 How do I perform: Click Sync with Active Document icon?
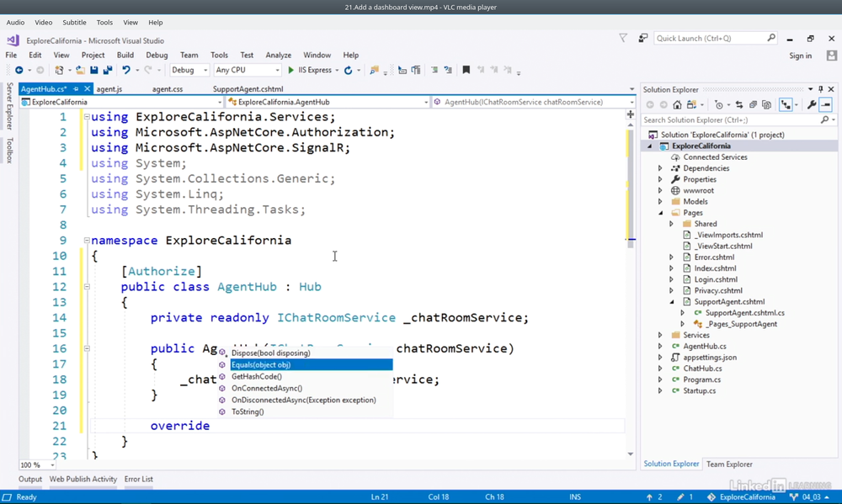pyautogui.click(x=739, y=105)
